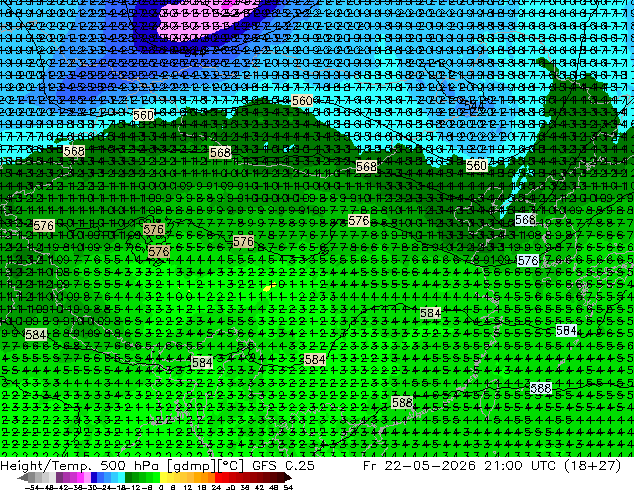Image resolution: width=634 pixels, height=490 pixels.
Task: Click the white 568 contour label
Action: tap(525, 220)
